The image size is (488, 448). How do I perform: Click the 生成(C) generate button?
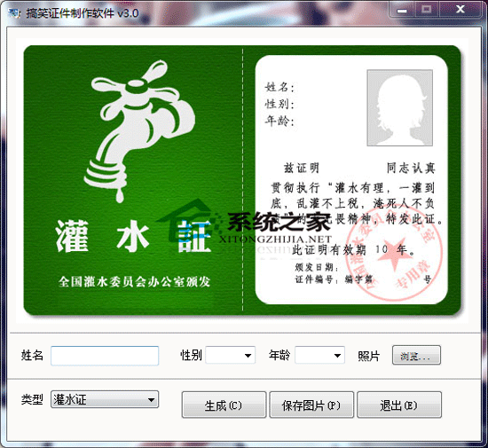coord(224,405)
